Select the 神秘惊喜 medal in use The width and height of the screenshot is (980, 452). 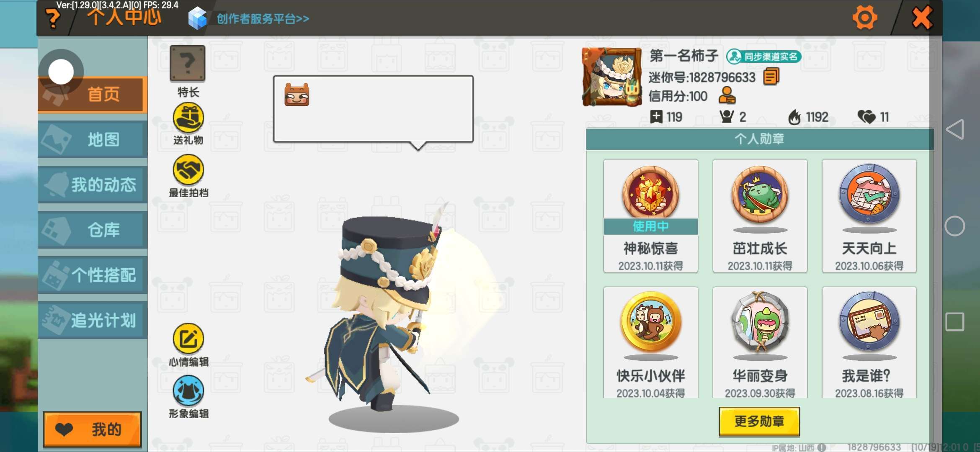click(x=650, y=216)
